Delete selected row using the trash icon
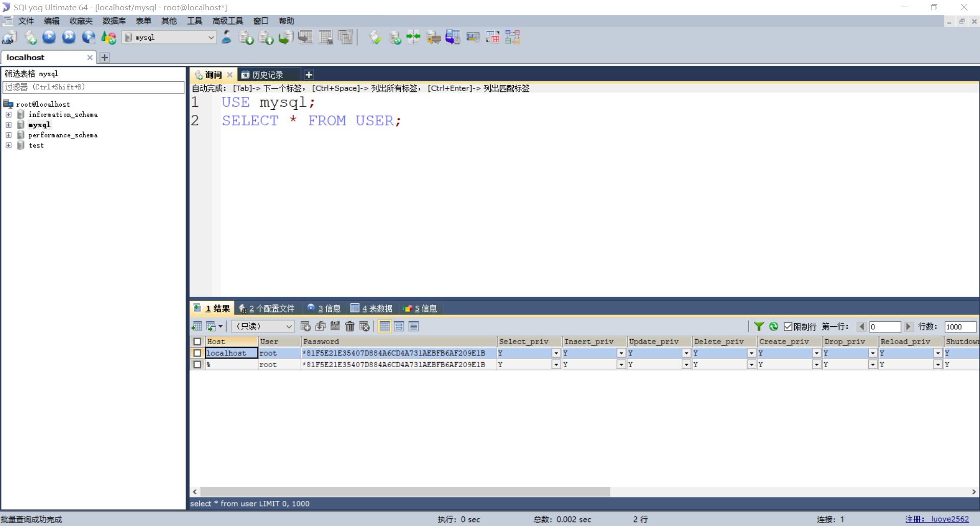Viewport: 980px width, 526px height. coord(350,326)
